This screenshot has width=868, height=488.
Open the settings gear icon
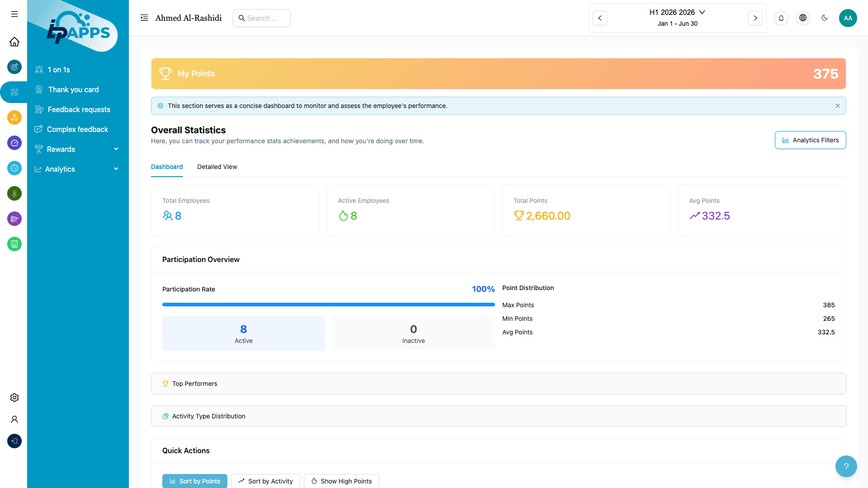[x=14, y=398]
